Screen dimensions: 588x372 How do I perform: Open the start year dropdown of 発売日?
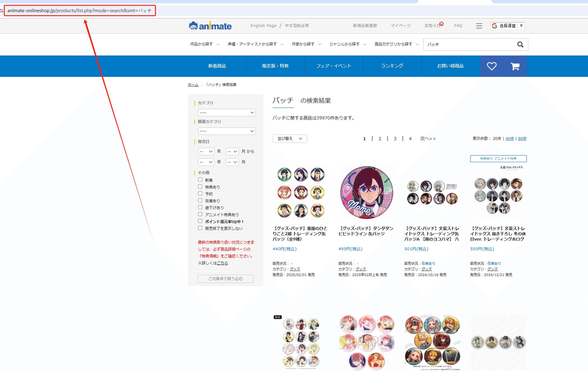point(206,152)
